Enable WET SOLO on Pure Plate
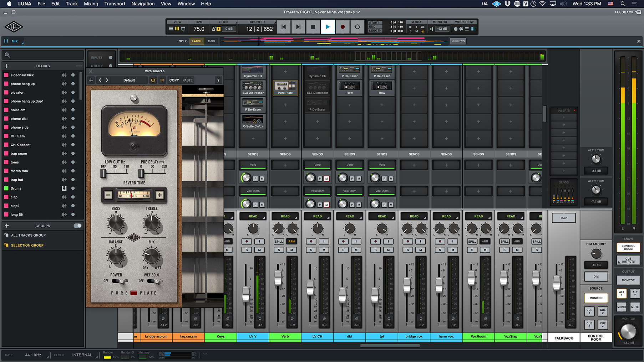644x362 pixels. tap(153, 281)
